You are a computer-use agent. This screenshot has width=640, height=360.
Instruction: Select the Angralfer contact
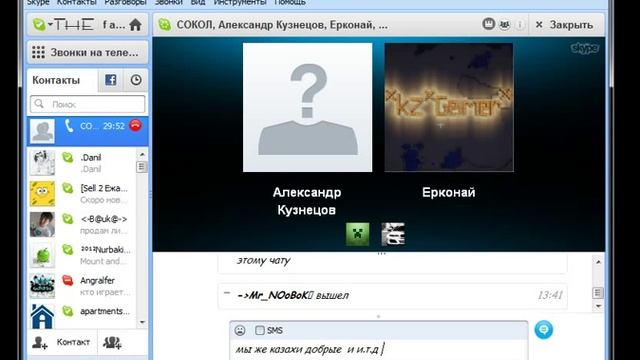click(82, 286)
